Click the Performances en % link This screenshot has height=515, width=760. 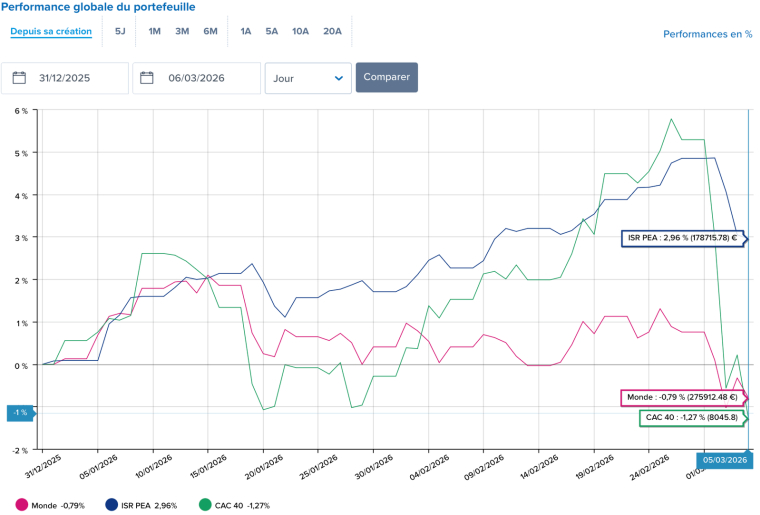click(x=707, y=34)
